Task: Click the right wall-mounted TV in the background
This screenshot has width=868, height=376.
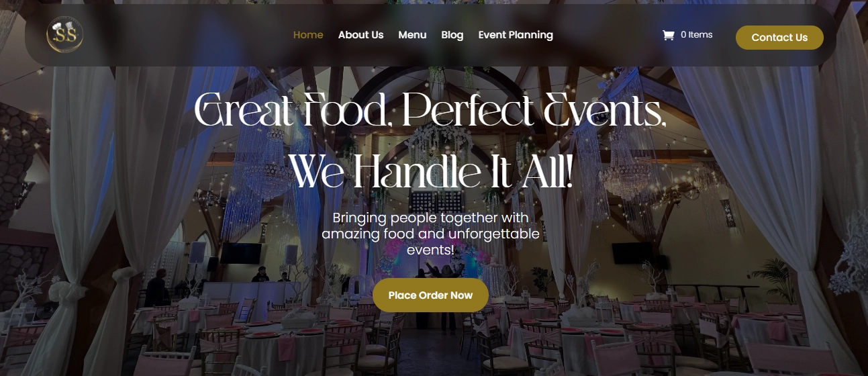Action: 632,253
